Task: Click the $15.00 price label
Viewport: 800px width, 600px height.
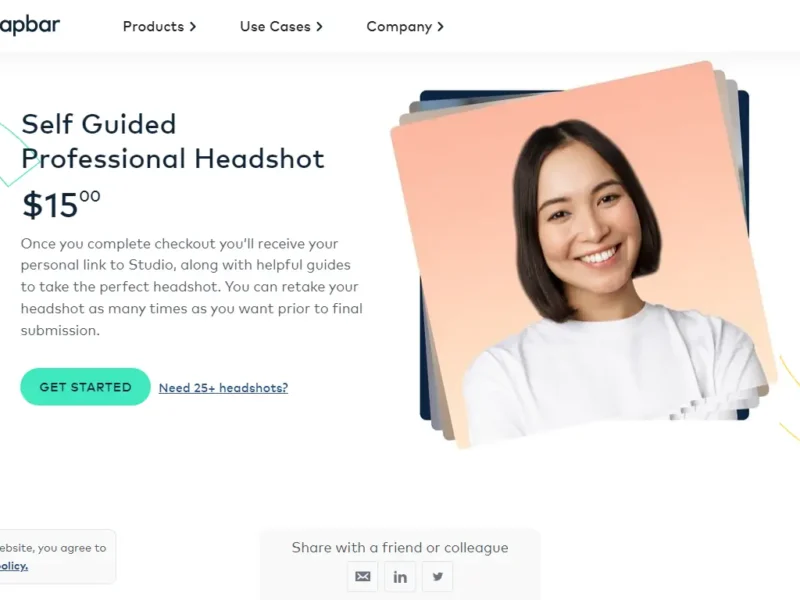Action: click(x=61, y=204)
